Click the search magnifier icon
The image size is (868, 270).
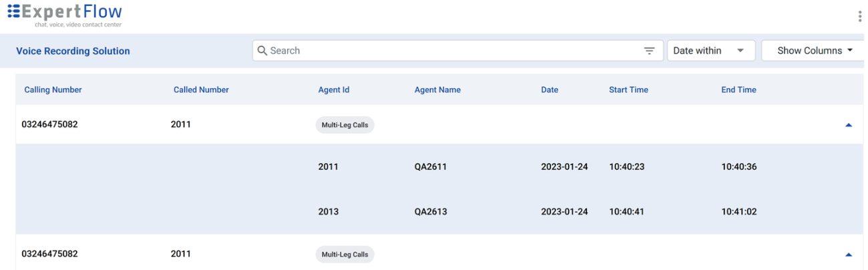[262, 51]
